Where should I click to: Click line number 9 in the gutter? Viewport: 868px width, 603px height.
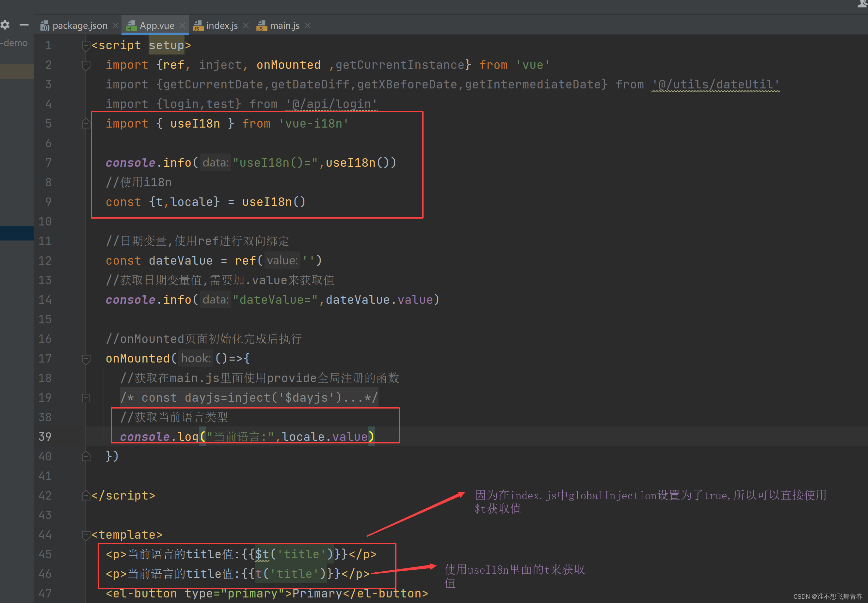(48, 202)
